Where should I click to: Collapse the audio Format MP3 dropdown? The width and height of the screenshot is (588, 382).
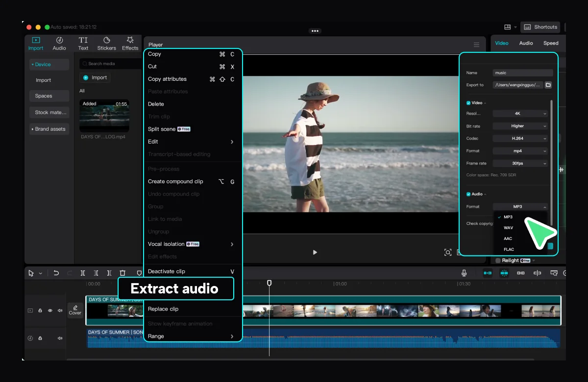coord(520,207)
